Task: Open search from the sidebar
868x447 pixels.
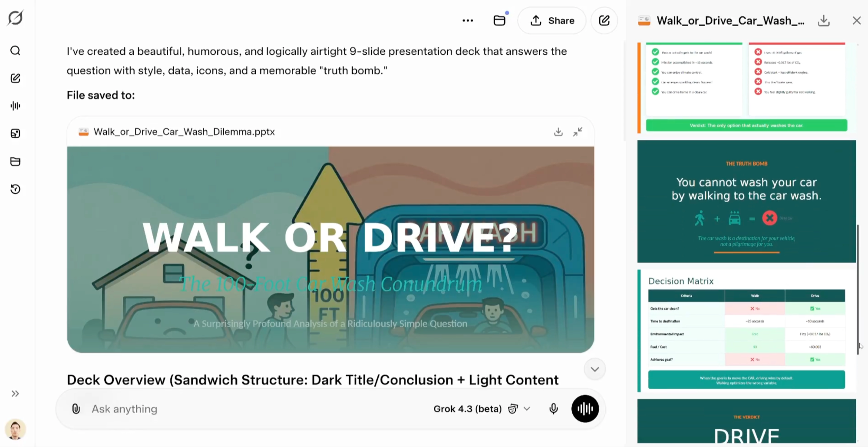Action: (x=16, y=51)
